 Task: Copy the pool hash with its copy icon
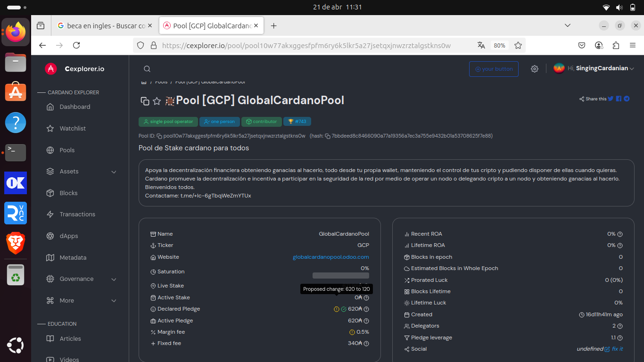point(328,136)
